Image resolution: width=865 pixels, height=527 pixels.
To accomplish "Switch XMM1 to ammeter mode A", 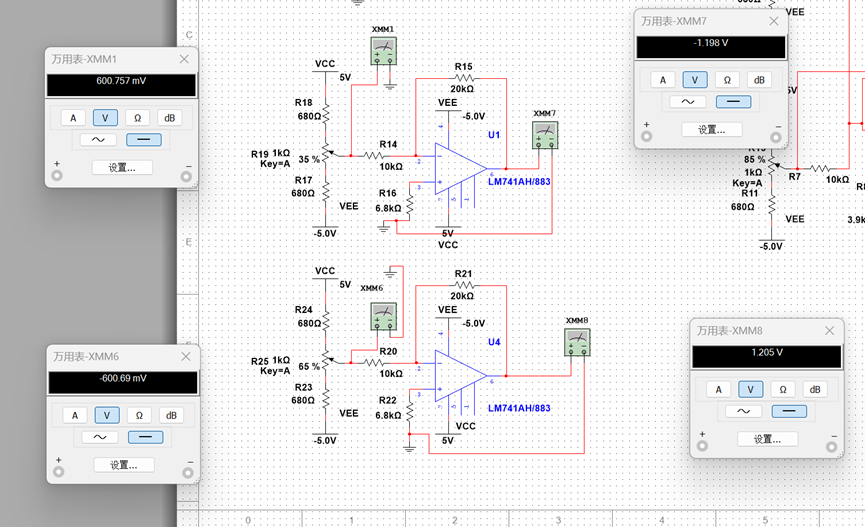I will tap(73, 118).
